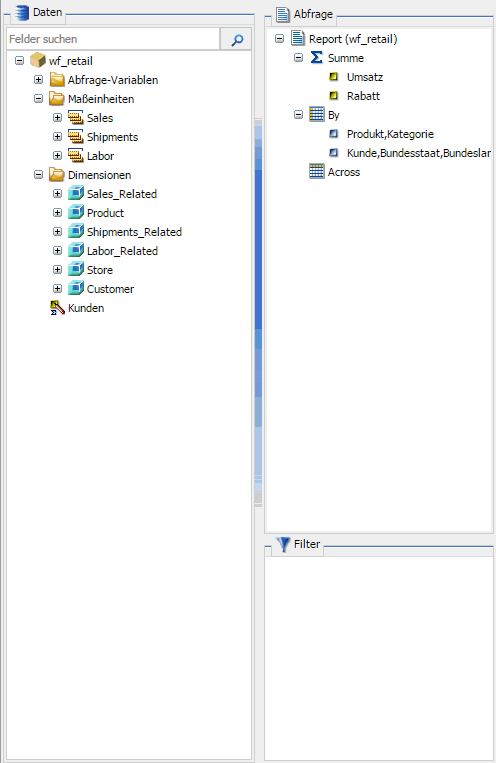
Task: Select the Produkt,Kategorie text
Action: point(390,134)
